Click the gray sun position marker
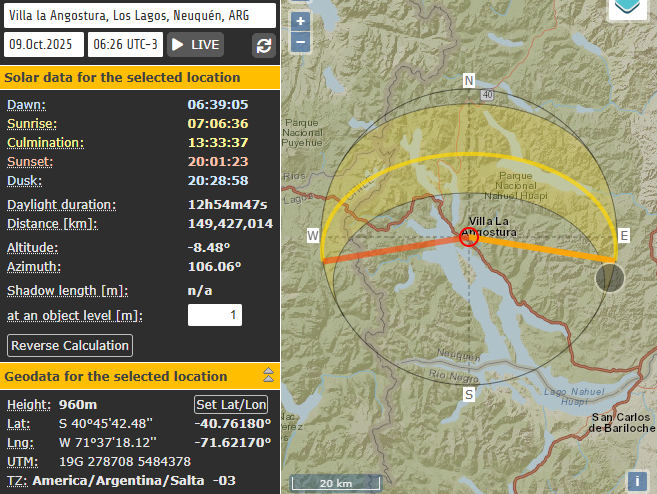 [609, 277]
